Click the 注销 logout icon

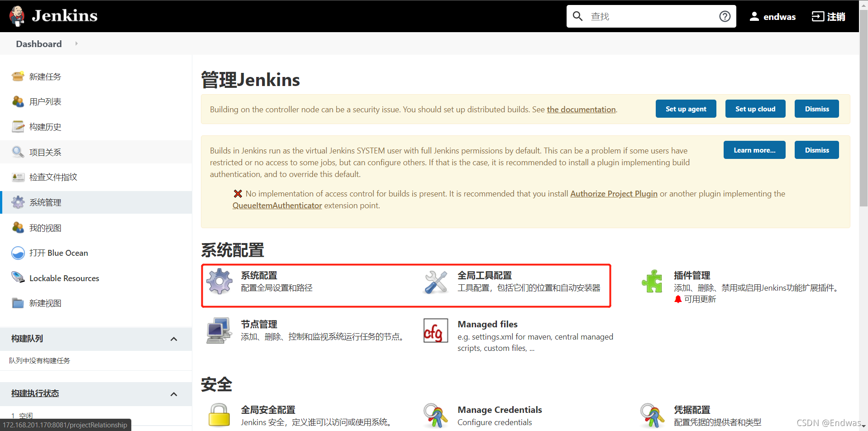tap(818, 16)
